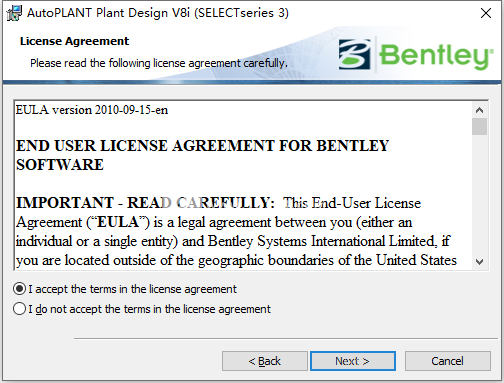Close the AutoPLANT installer window
Viewport: 504px width, 383px height.
[x=486, y=13]
